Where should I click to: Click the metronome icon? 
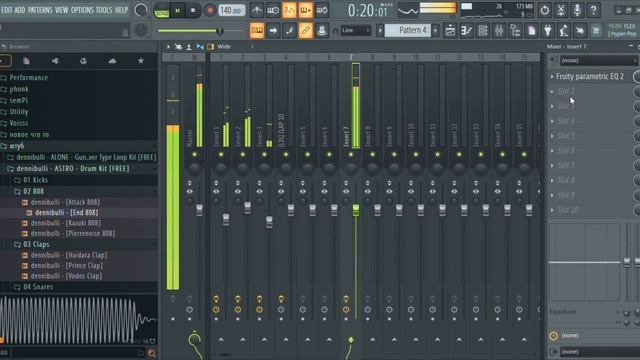pos(257,10)
